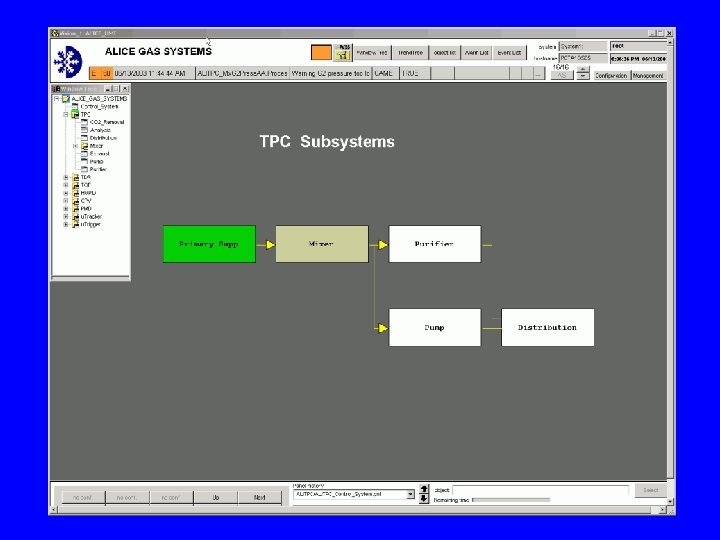
Task: Click the alarm row up arrow stepper
Action: point(583,69)
